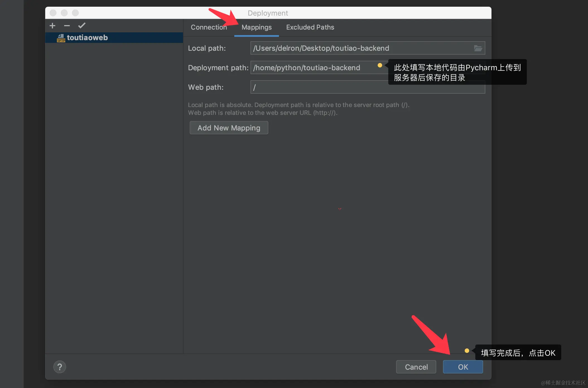
Task: Open the Mappings tab
Action: (256, 27)
